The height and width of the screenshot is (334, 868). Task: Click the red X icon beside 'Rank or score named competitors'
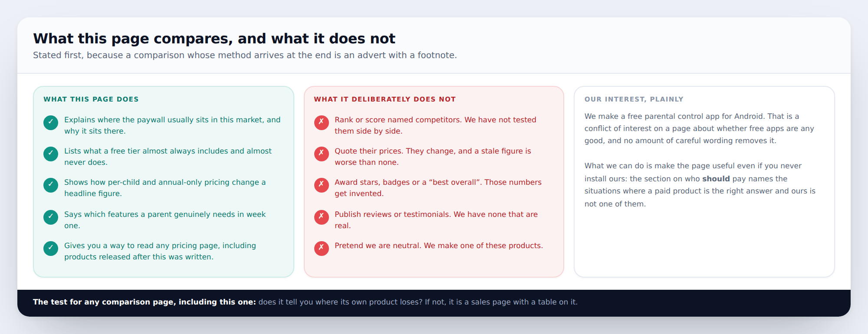322,123
